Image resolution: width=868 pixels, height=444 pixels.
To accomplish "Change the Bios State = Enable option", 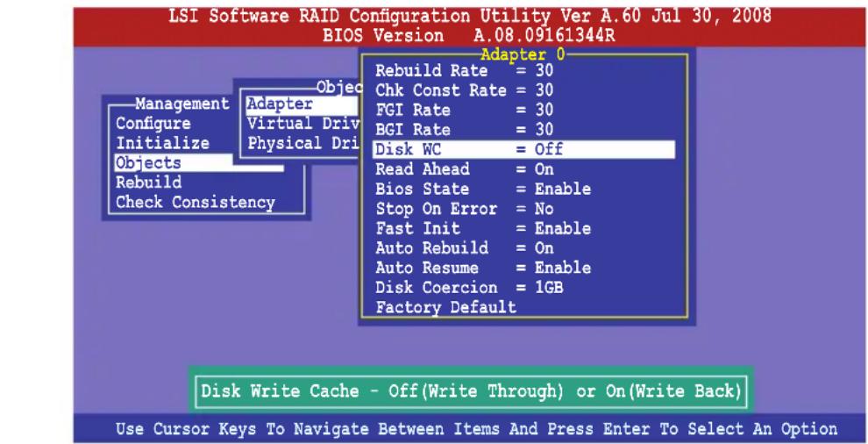I will point(483,189).
